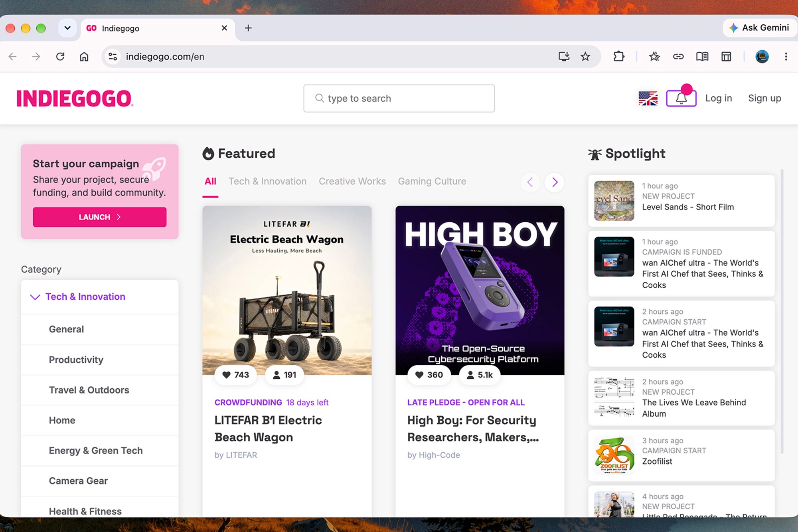The height and width of the screenshot is (532, 798).
Task: Open the CAMPAIGN IS FUNDED wan AIChef item
Action: click(681, 263)
